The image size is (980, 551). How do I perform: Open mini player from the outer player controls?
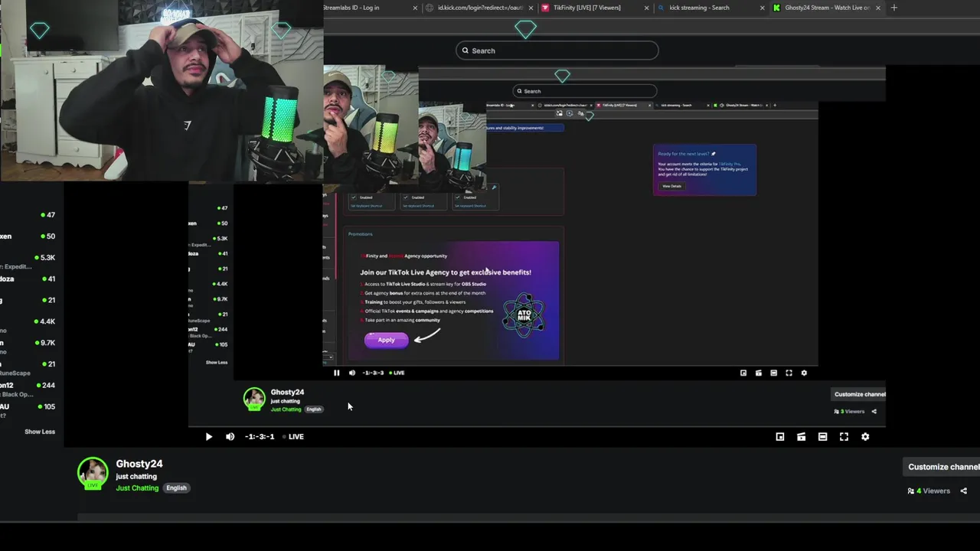pyautogui.click(x=779, y=437)
